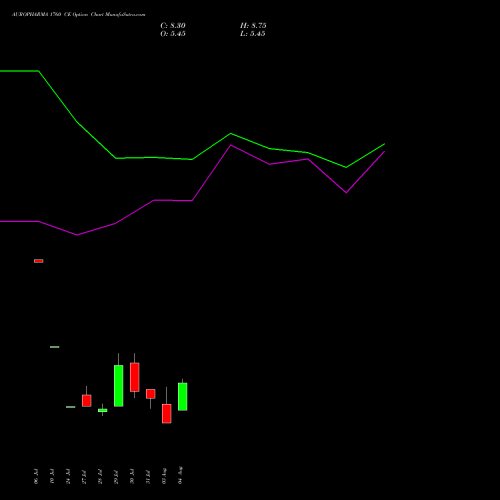Click the 28 Jul date label
The image size is (500, 500).
point(100,477)
